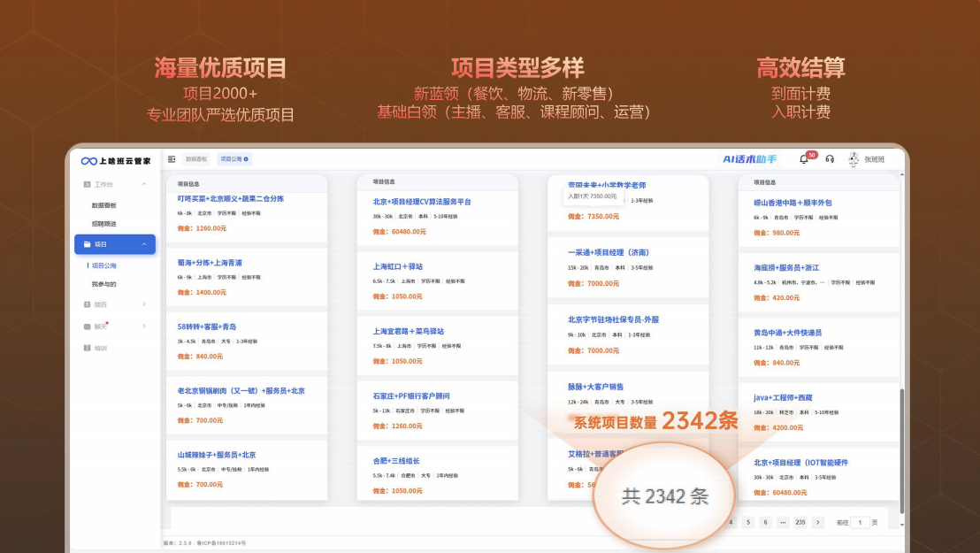The width and height of the screenshot is (980, 553).
Task: Close the 项目公海 tab via its x icon
Action: 246,159
